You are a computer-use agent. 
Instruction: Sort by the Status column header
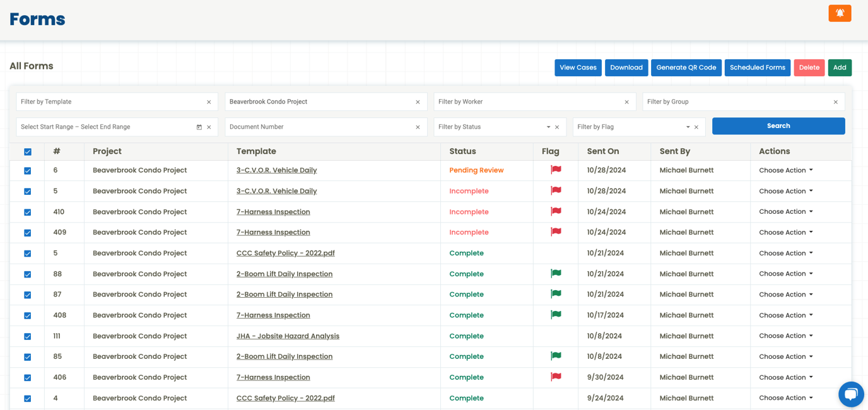pyautogui.click(x=462, y=151)
